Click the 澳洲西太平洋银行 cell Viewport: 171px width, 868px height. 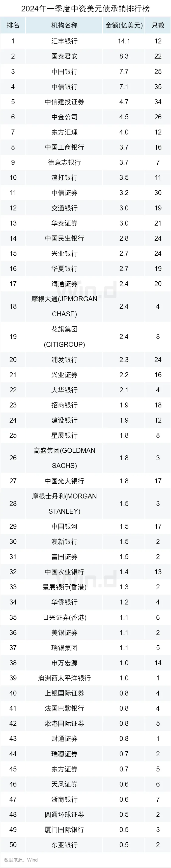(64, 678)
